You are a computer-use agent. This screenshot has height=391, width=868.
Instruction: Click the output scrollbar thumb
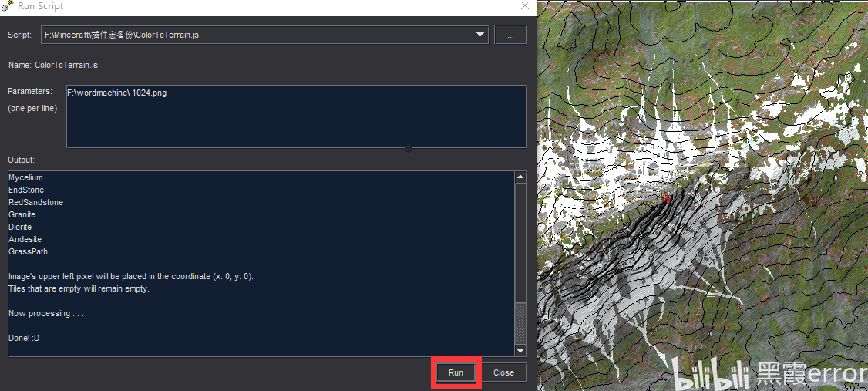point(520,324)
